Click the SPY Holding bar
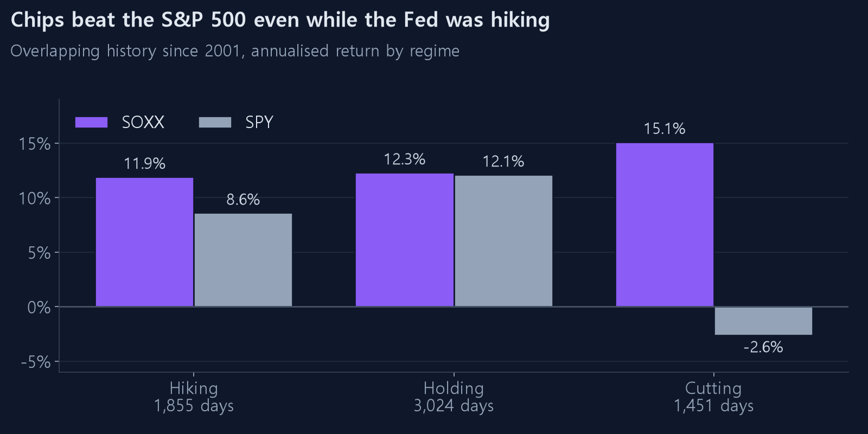Viewport: 868px width, 434px height. 503,241
